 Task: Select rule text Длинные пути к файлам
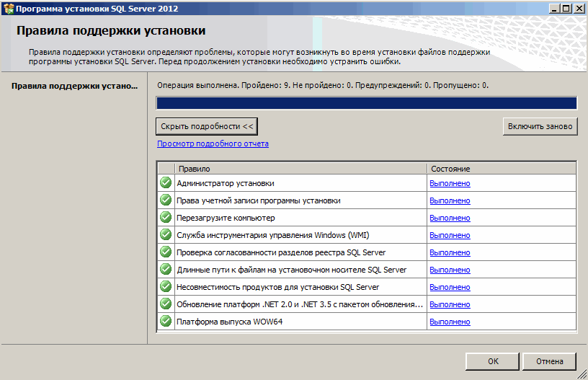pos(291,270)
